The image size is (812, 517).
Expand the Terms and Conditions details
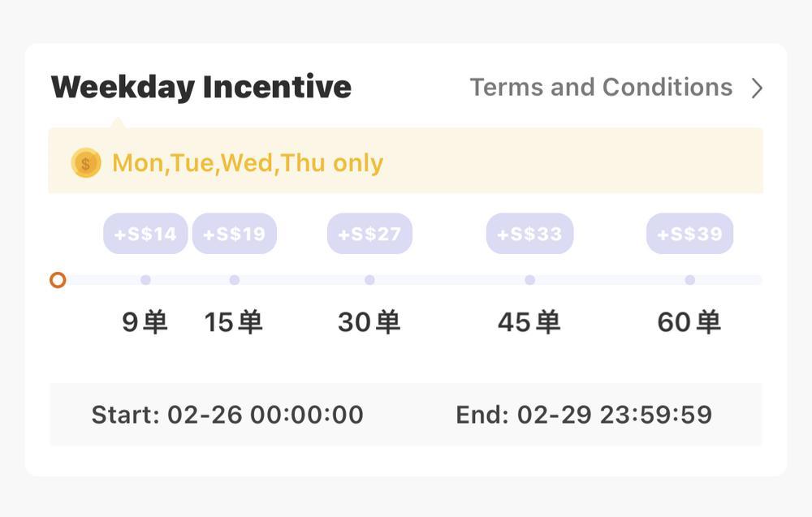[x=601, y=87]
